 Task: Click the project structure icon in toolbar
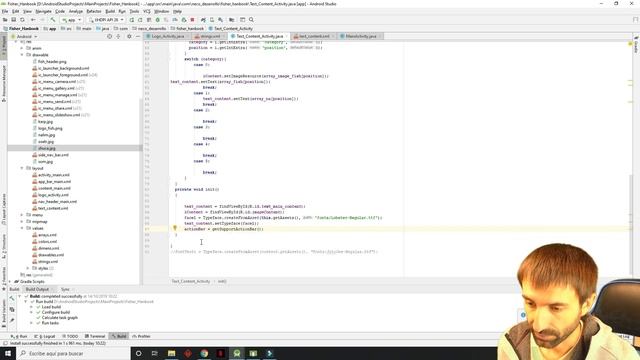pyautogui.click(x=231, y=20)
